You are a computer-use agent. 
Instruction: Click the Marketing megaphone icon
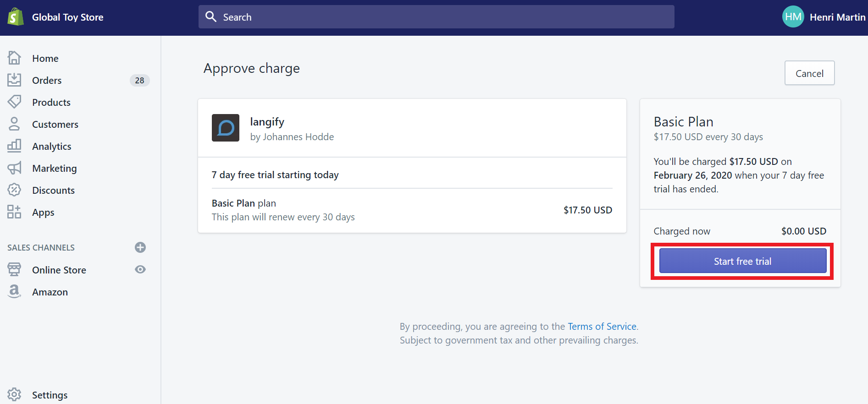tap(14, 168)
